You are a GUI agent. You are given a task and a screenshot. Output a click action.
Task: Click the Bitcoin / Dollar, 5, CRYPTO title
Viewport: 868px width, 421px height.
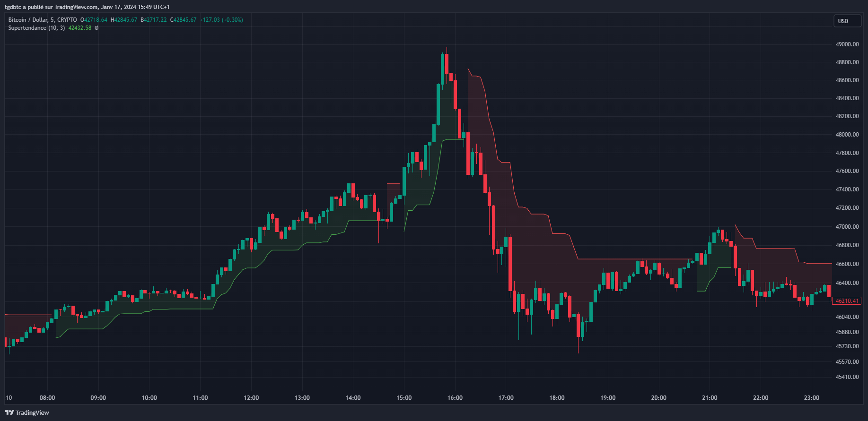(43, 20)
